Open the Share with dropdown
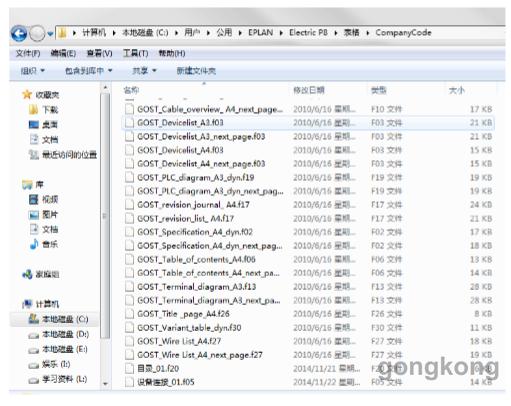Viewport: 511px width, 406px height. pos(144,71)
